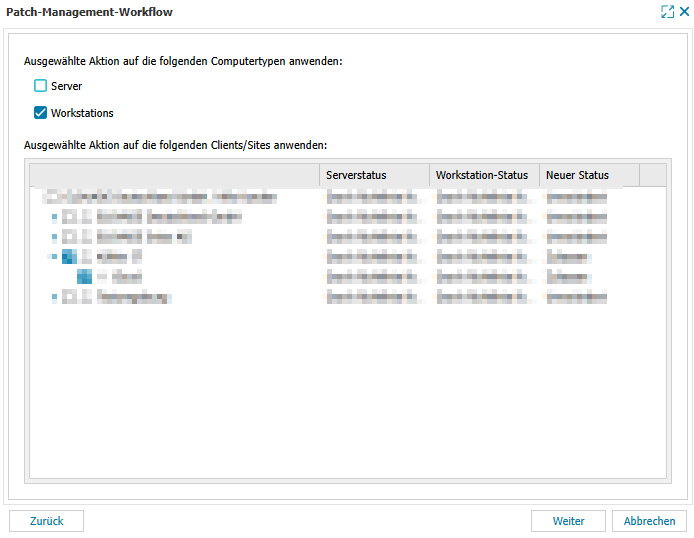Close the dialog with the X icon
The width and height of the screenshot is (694, 538).
click(x=684, y=12)
